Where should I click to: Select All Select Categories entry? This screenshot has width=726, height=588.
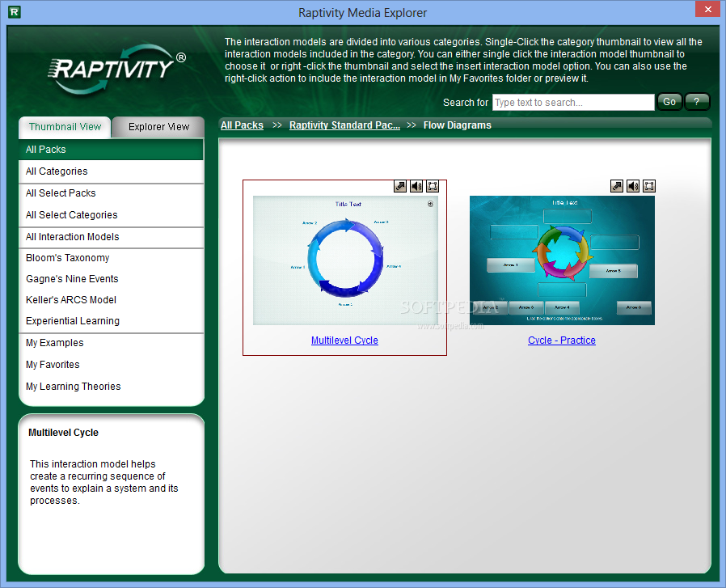[x=111, y=215]
